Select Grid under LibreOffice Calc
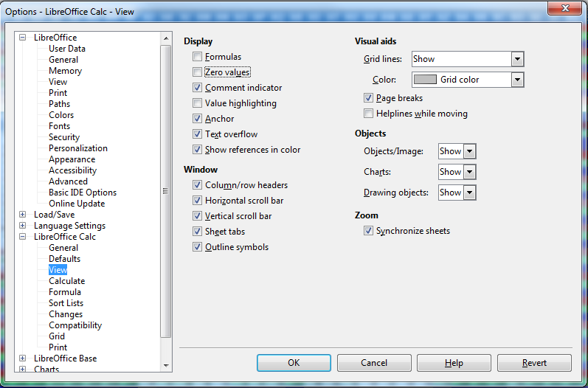 57,336
